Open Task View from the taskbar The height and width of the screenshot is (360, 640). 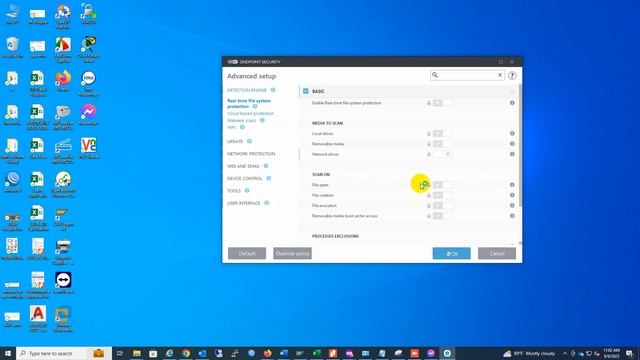(x=120, y=353)
